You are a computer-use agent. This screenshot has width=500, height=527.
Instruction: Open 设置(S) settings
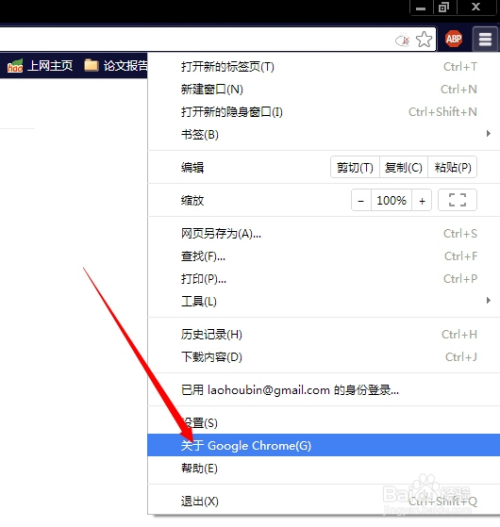[x=324, y=422]
